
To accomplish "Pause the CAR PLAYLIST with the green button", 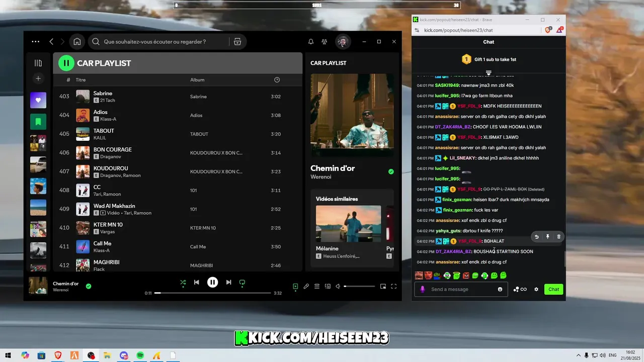I will [66, 63].
